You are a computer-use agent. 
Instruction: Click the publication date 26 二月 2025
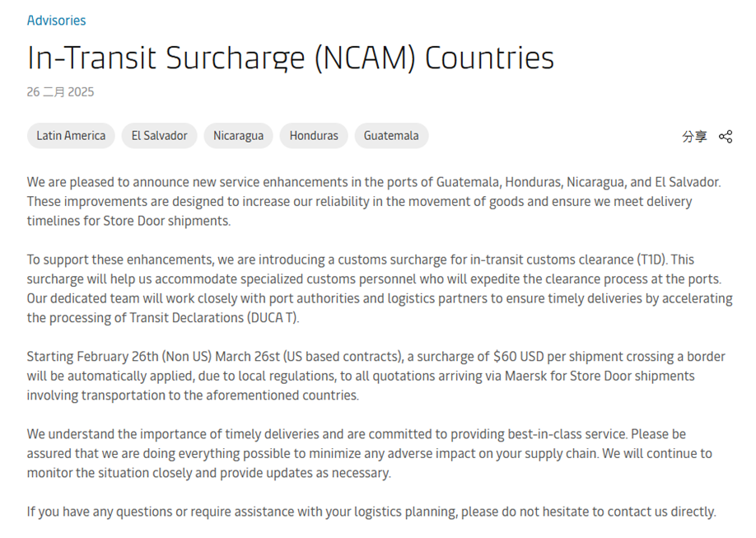pyautogui.click(x=60, y=92)
